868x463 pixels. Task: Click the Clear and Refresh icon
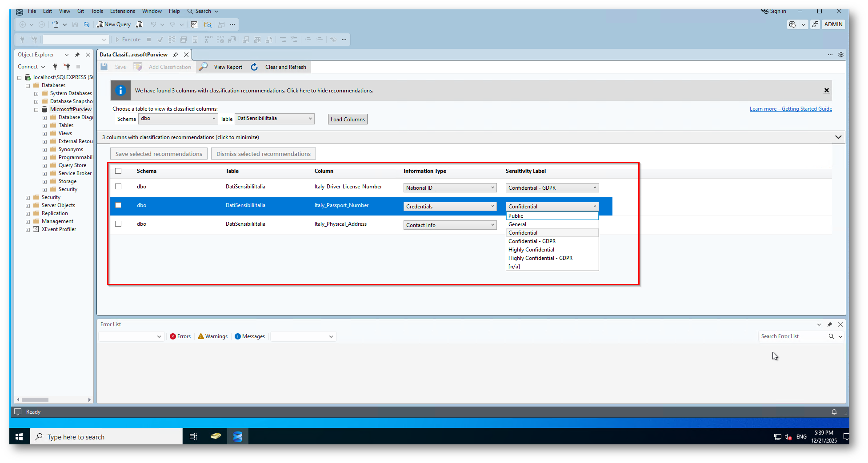click(254, 67)
